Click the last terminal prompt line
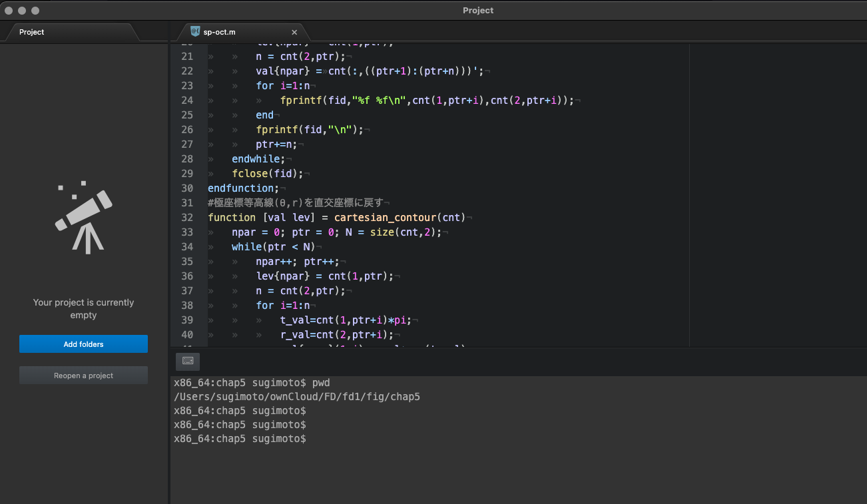 coord(240,439)
